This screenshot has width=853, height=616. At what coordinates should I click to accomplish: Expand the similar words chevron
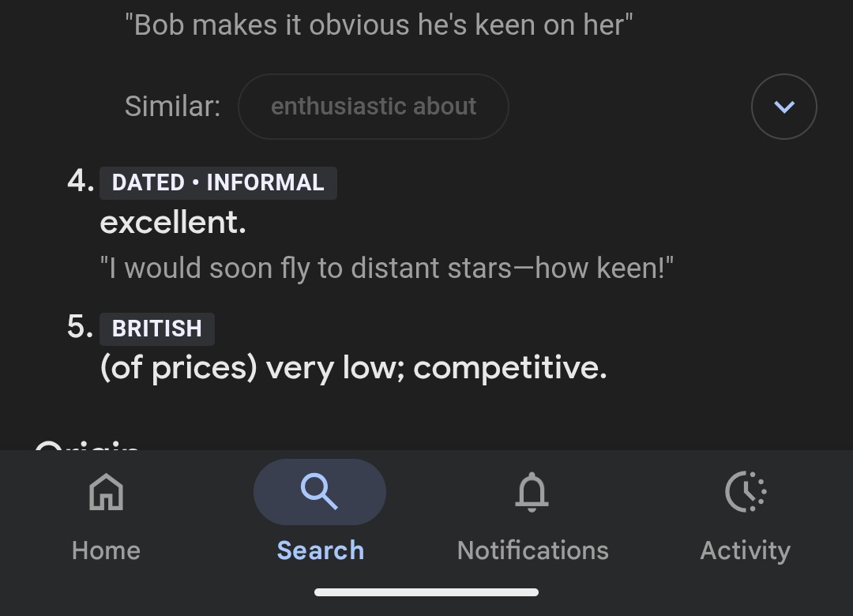pos(783,107)
